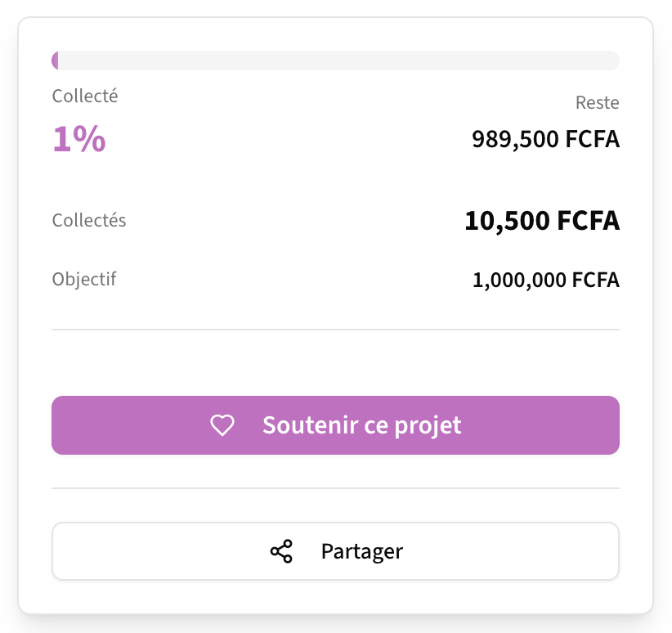The width and height of the screenshot is (672, 633).
Task: Click the purple '1%' percentage indicator
Action: pyautogui.click(x=78, y=139)
